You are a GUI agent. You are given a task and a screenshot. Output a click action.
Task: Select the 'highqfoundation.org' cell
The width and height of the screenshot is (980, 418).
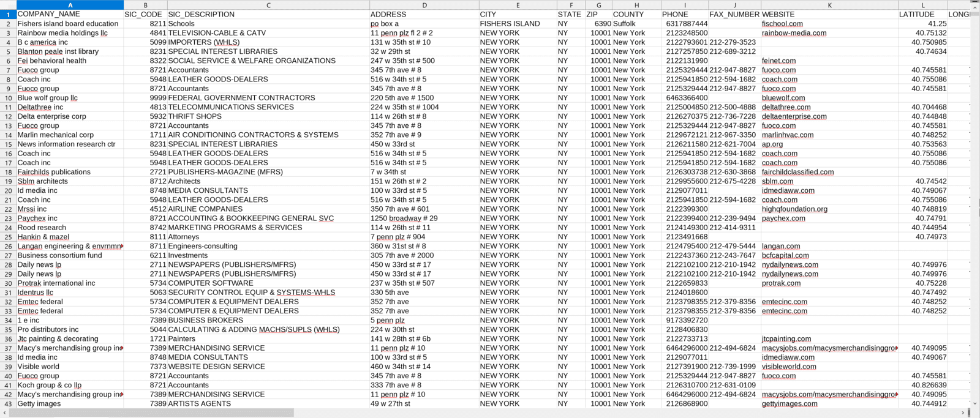click(830, 209)
